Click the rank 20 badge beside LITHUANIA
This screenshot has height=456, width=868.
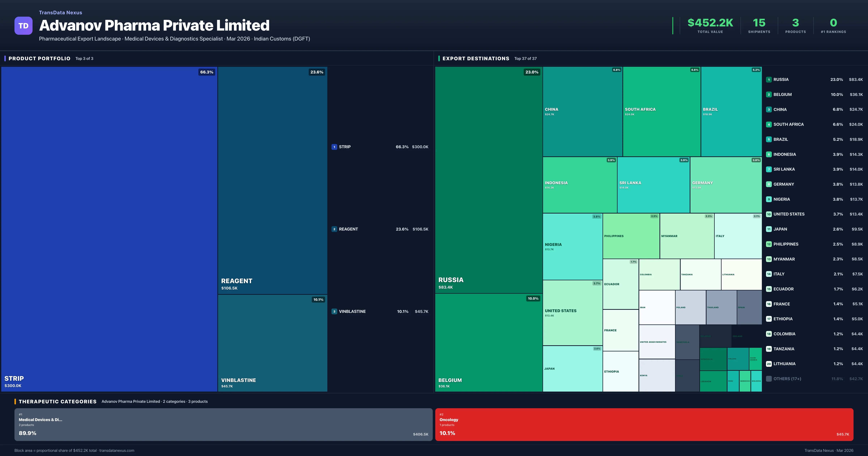click(x=769, y=364)
